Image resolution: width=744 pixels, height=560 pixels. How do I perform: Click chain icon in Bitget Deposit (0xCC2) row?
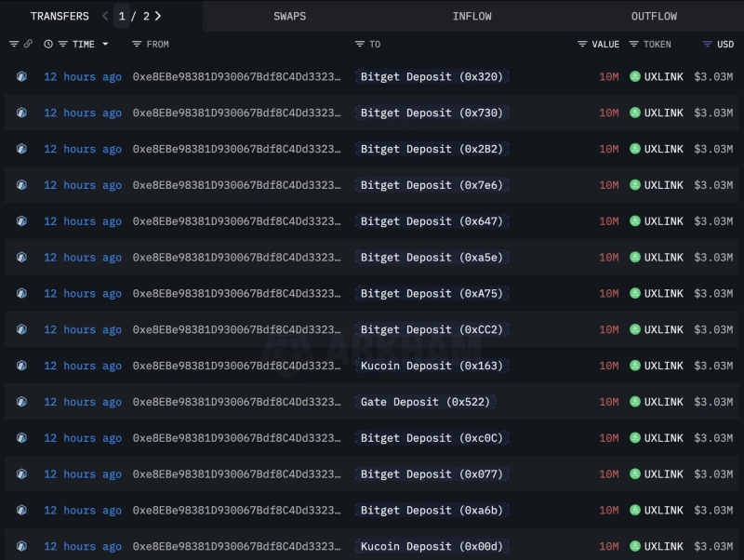point(21,330)
